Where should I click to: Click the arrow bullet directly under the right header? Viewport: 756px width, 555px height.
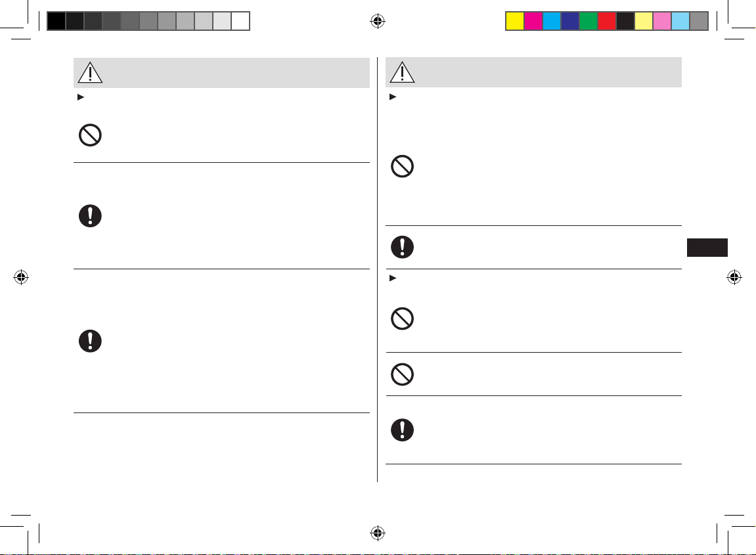coord(393,97)
